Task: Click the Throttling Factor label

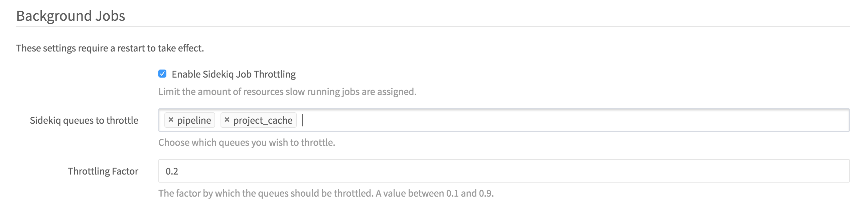Action: 103,171
